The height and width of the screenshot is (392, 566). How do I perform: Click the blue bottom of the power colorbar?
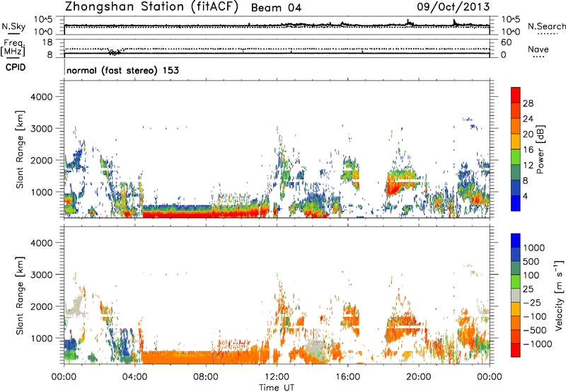516,204
